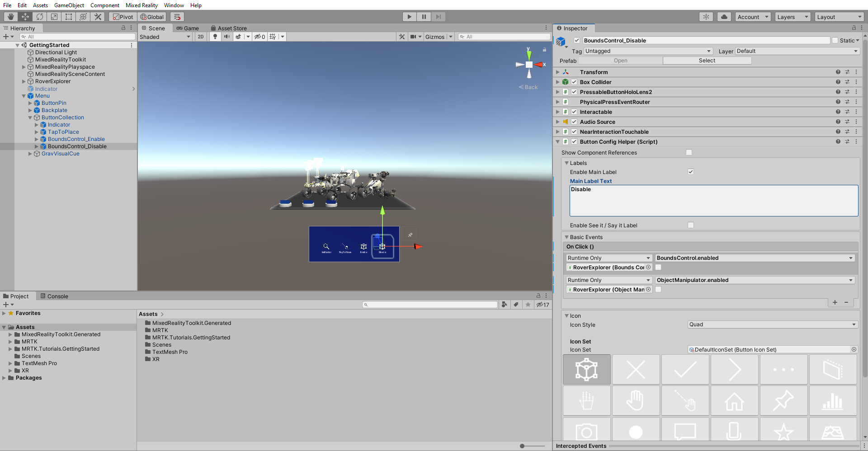
Task: Open the BoundsControl_Disable prefab
Action: (620, 60)
